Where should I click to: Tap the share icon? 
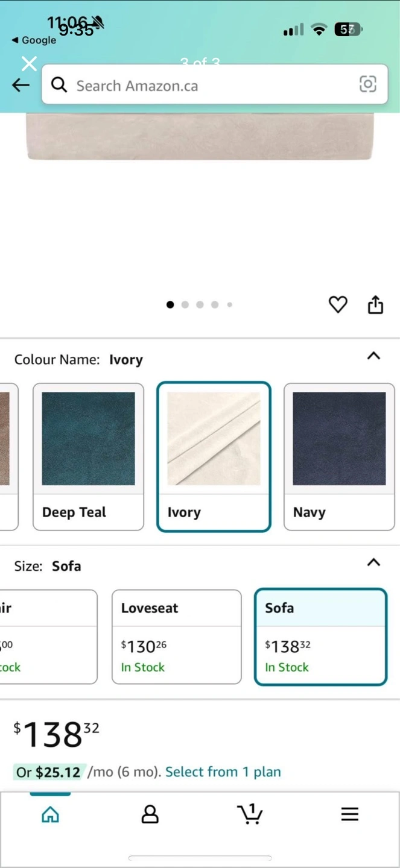(x=375, y=305)
